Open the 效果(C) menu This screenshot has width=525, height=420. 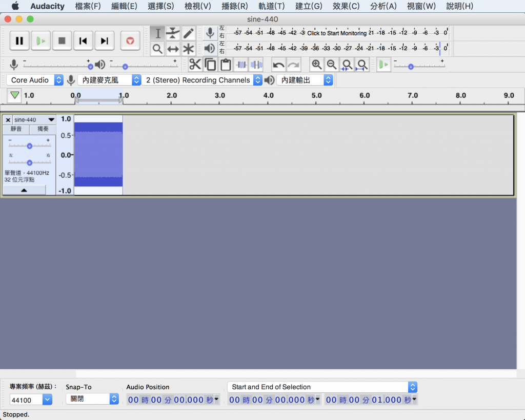point(346,6)
